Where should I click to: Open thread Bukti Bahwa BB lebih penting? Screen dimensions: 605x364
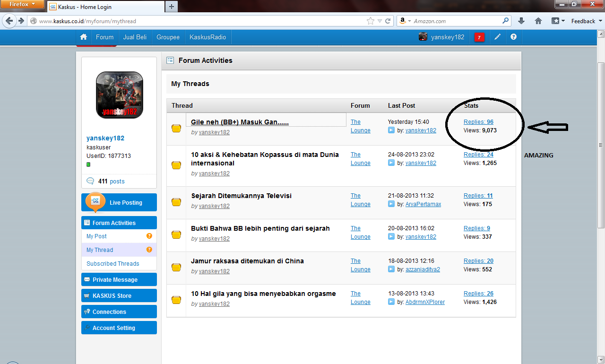tap(260, 228)
